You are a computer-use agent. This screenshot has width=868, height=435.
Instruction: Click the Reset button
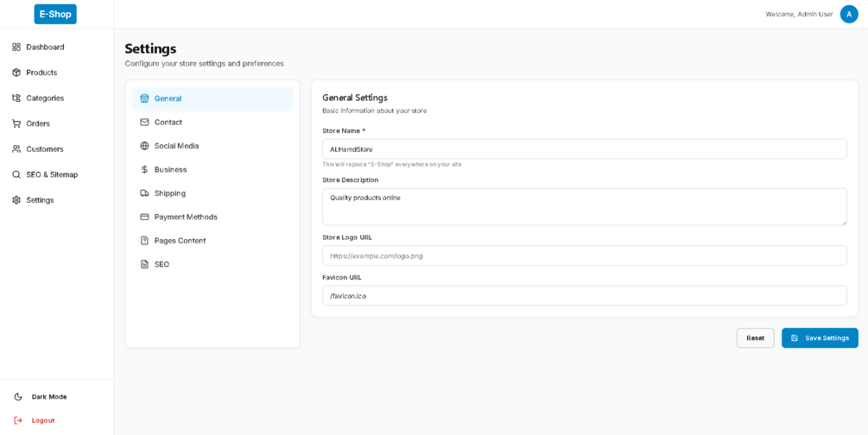pos(755,338)
